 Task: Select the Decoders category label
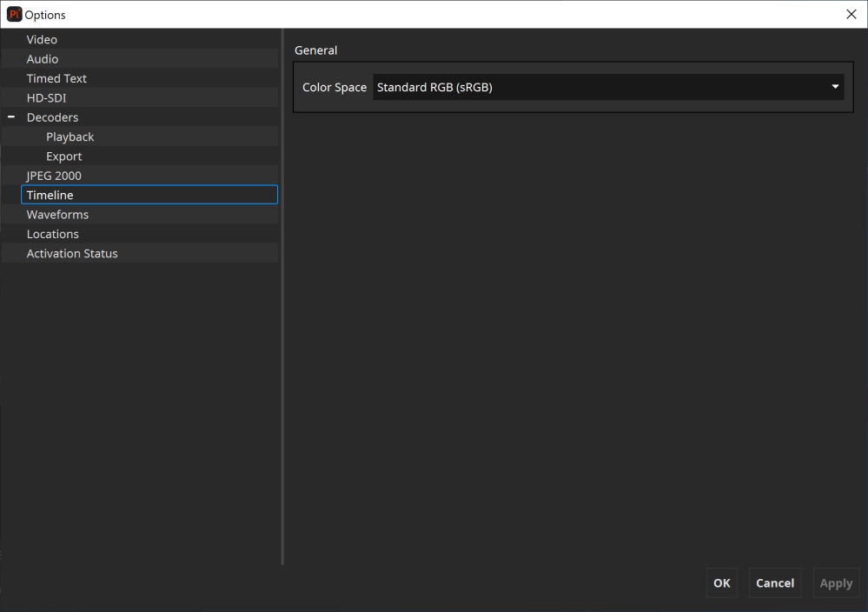pyautogui.click(x=52, y=117)
